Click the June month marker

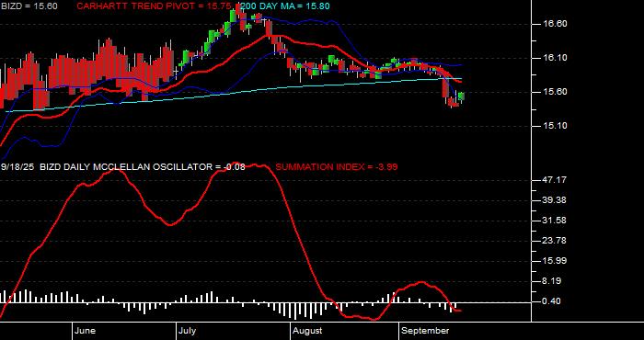click(86, 331)
